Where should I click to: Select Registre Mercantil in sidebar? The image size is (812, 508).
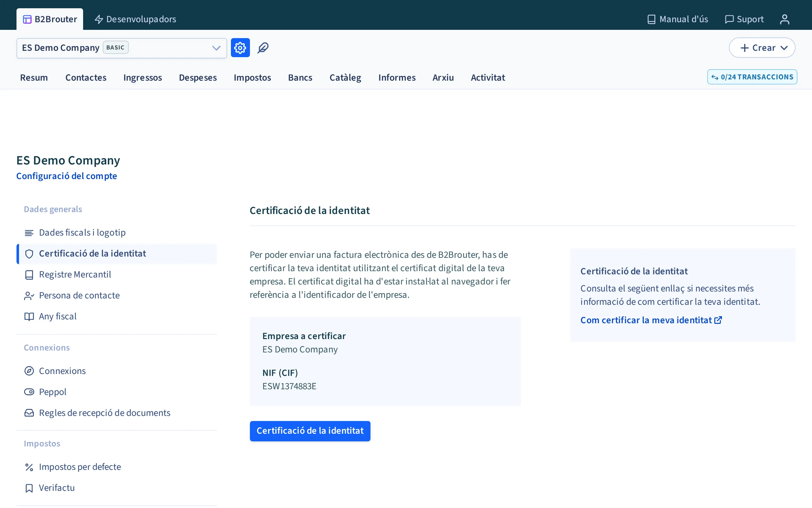117,275
